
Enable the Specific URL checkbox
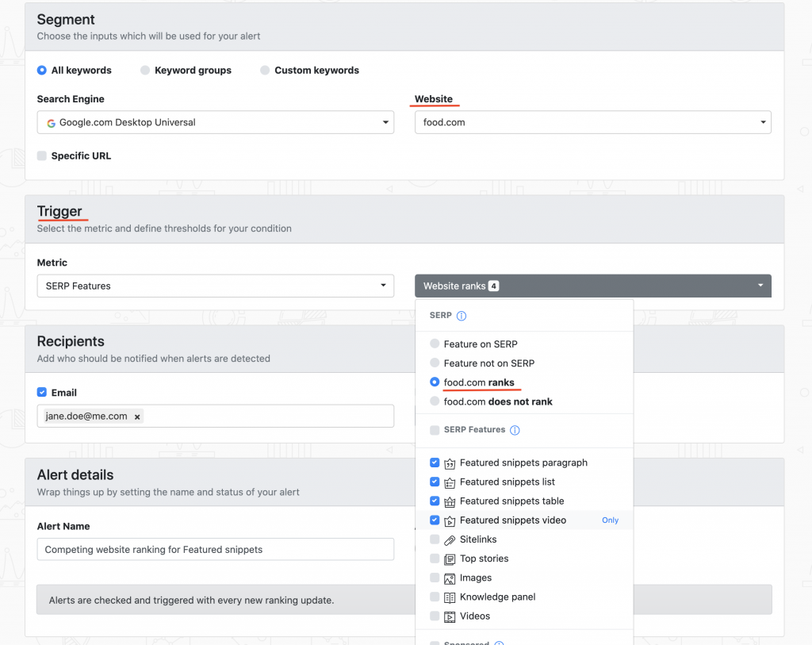tap(42, 156)
